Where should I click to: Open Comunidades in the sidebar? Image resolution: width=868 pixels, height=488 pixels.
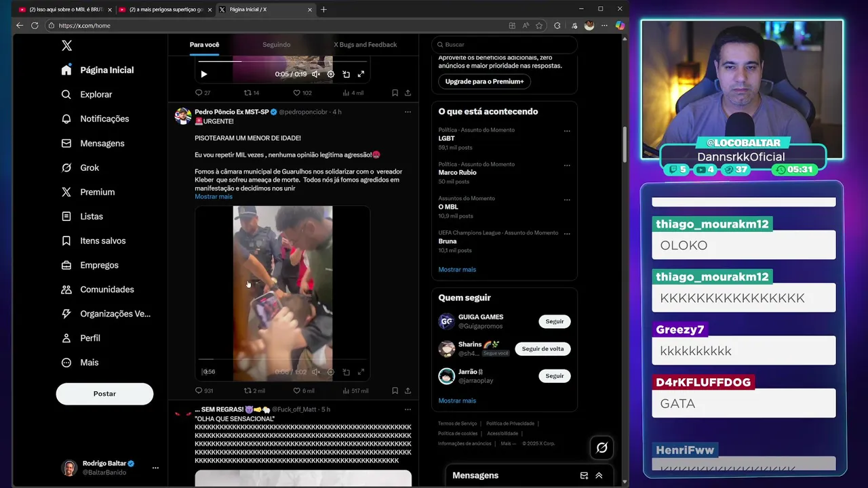tap(98, 289)
